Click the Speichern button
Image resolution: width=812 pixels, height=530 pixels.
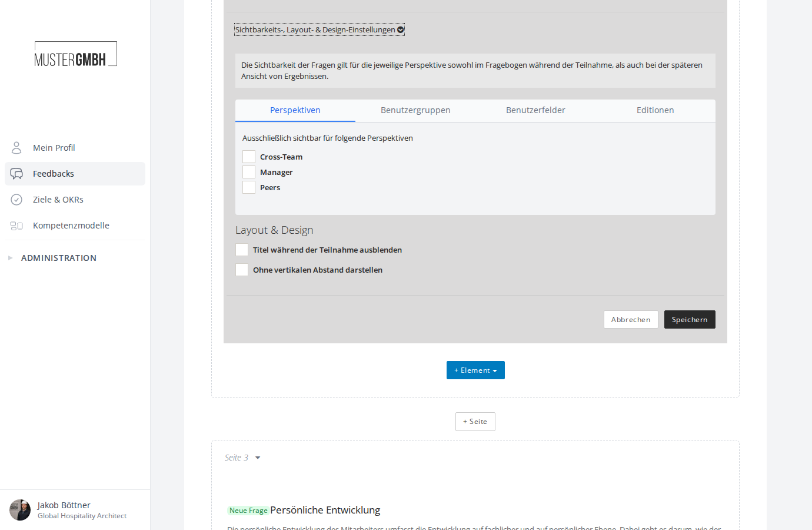pos(690,319)
